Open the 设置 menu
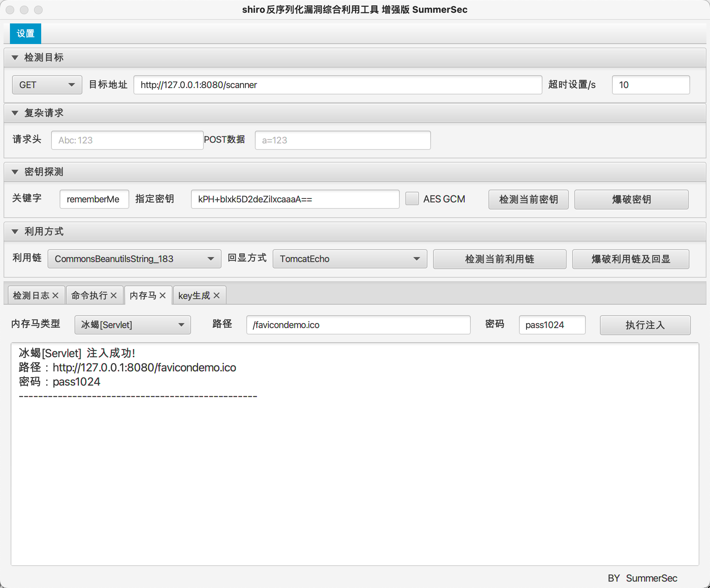 point(26,34)
